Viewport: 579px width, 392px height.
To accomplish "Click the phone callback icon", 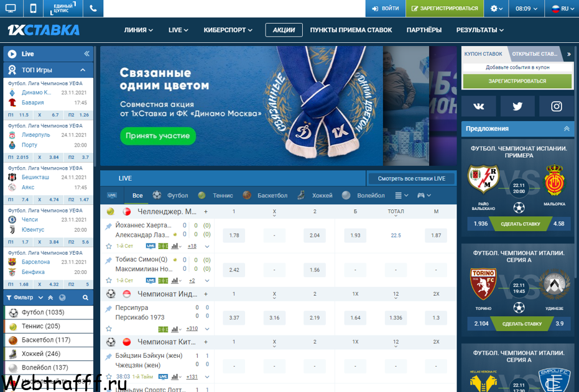I will 93,9.
